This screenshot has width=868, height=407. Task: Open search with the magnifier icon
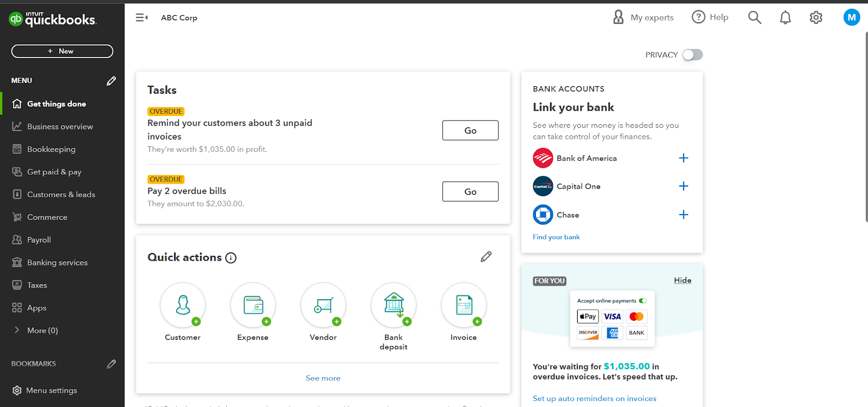[755, 17]
